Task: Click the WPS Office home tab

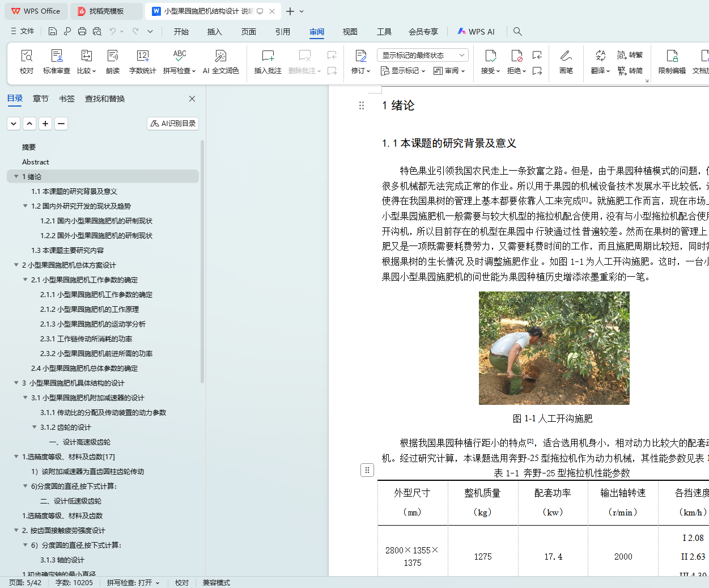Action: [36, 11]
